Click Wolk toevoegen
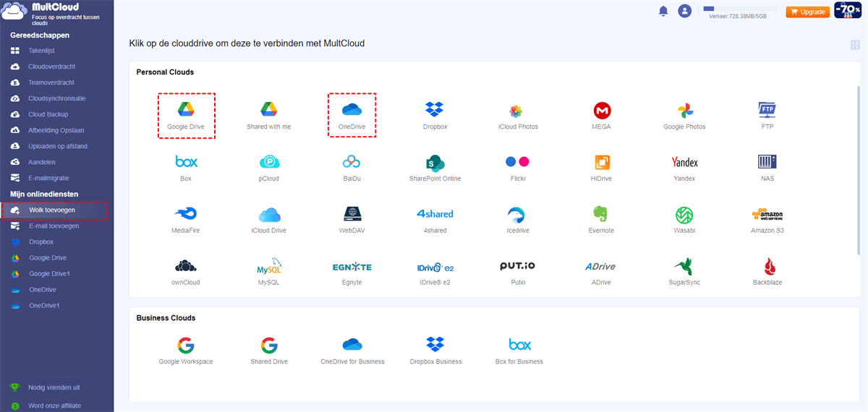 [x=54, y=210]
